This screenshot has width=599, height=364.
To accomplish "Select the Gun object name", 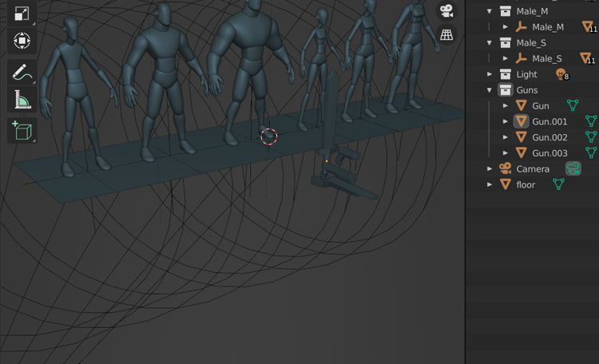I will click(x=541, y=106).
